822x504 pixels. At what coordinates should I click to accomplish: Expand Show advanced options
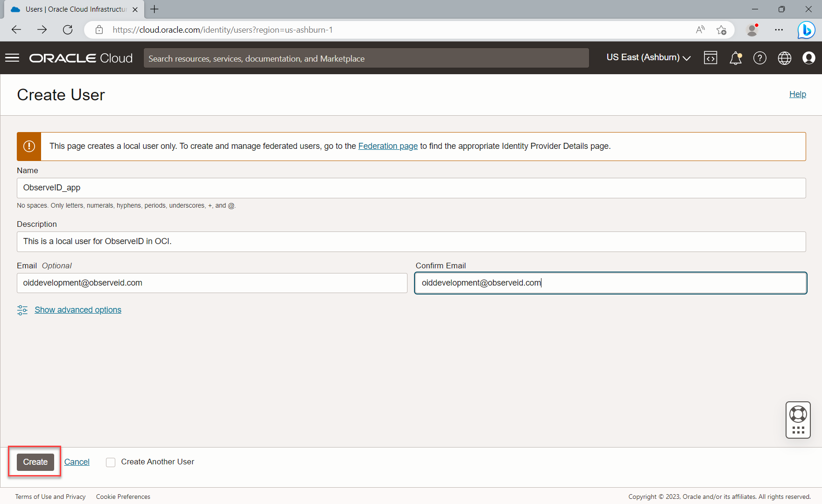pos(77,310)
